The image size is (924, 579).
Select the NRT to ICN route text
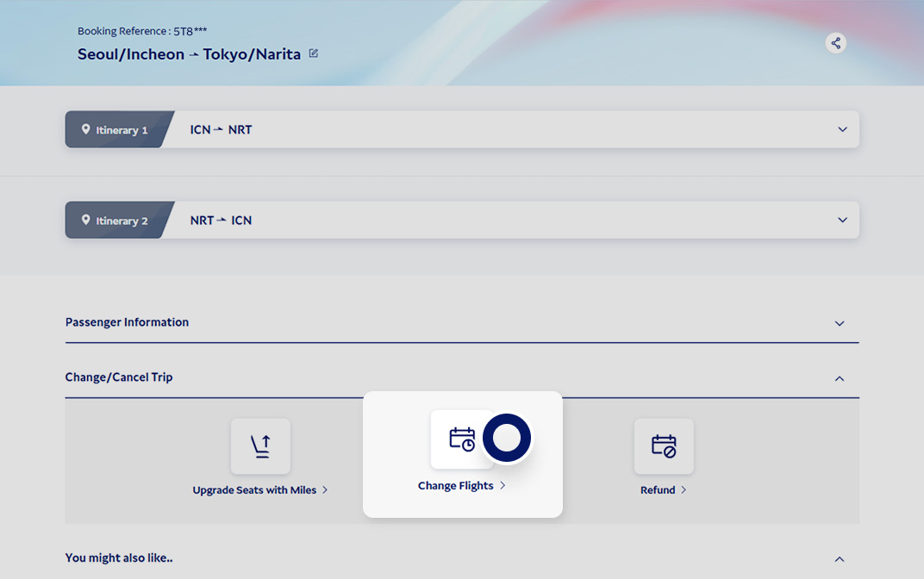tap(221, 220)
